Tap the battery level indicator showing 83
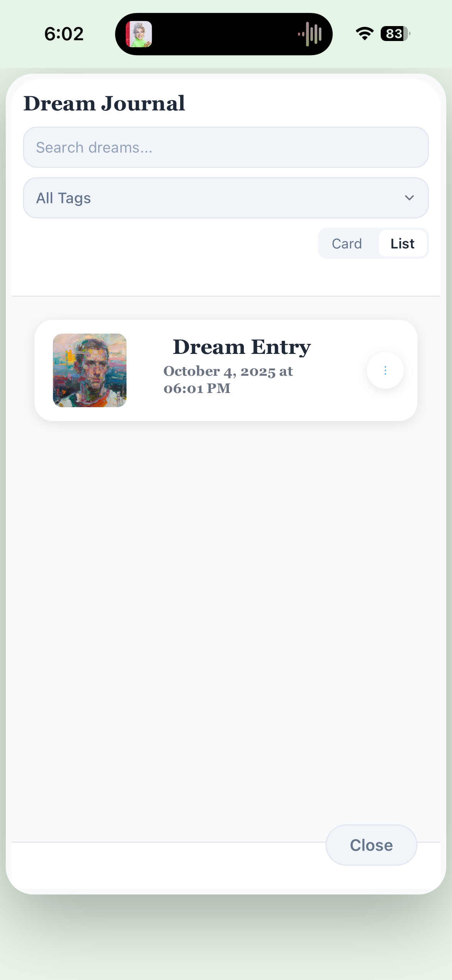This screenshot has height=980, width=452. [x=395, y=34]
